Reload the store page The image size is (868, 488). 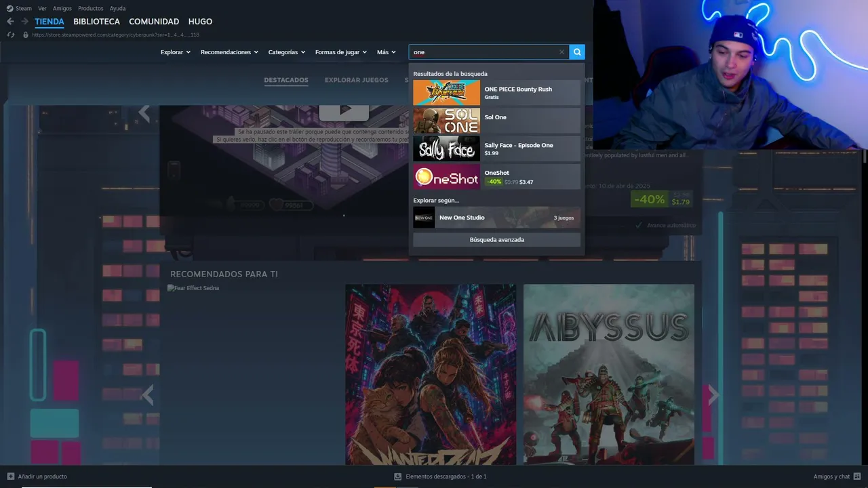[x=10, y=35]
